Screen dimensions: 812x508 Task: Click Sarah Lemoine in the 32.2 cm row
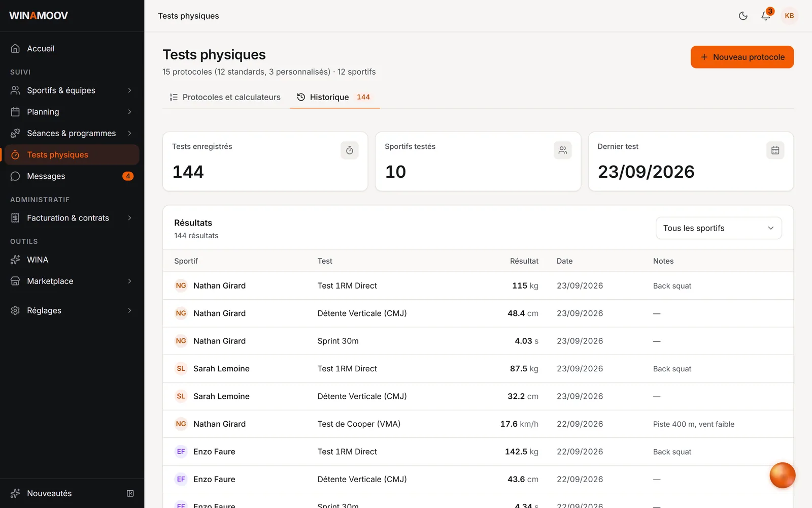click(221, 396)
